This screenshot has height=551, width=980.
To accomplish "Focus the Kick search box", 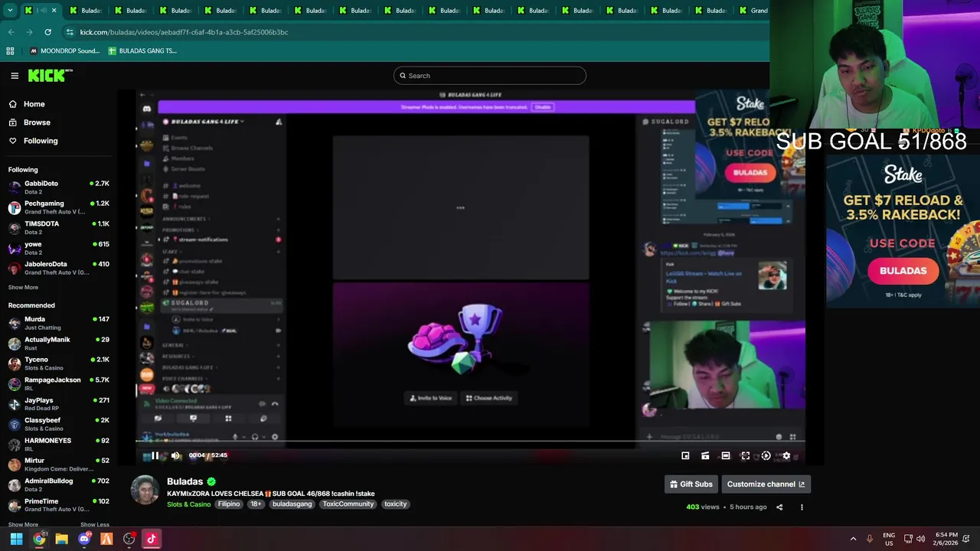I will [x=490, y=76].
